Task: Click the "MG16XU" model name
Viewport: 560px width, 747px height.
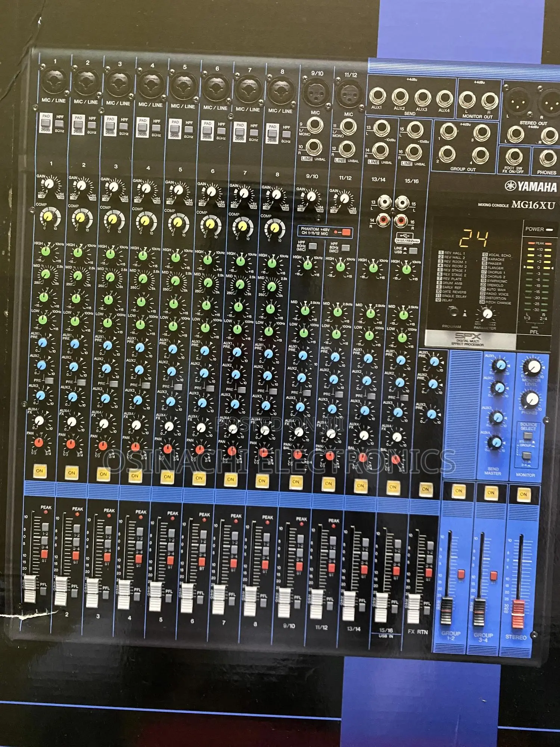Action: point(533,205)
